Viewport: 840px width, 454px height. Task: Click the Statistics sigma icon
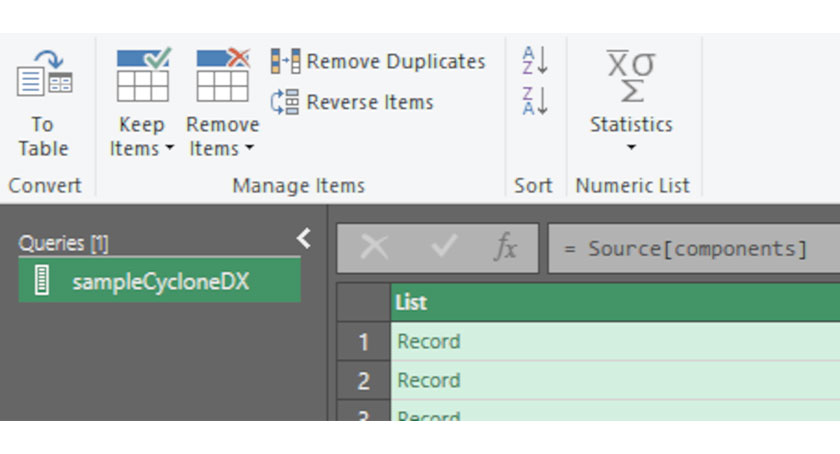click(630, 76)
